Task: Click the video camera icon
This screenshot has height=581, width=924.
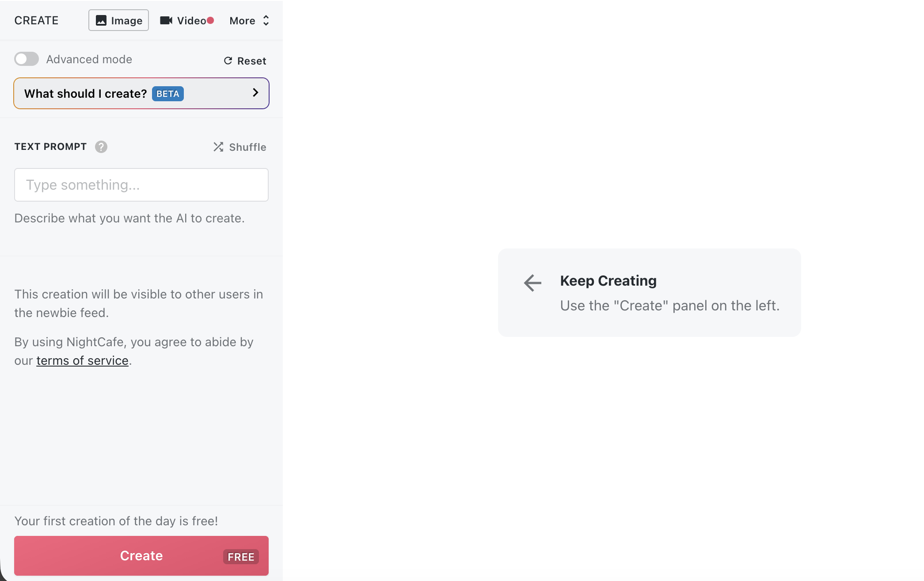Action: point(166,20)
